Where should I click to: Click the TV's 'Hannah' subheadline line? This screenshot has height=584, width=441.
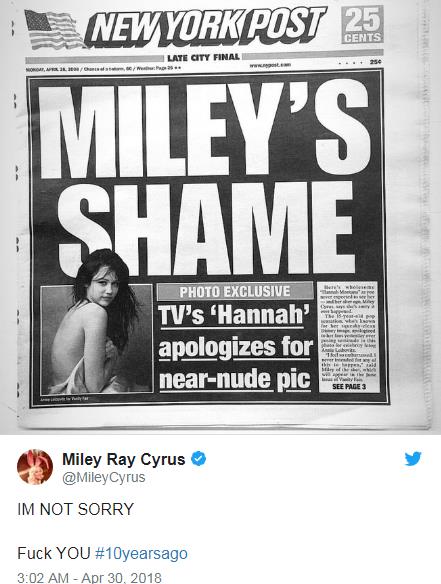pyautogui.click(x=235, y=315)
